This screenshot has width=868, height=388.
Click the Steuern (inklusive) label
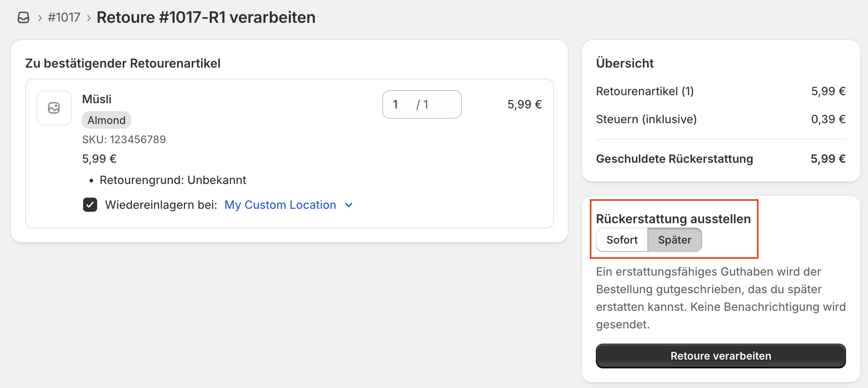(x=646, y=119)
